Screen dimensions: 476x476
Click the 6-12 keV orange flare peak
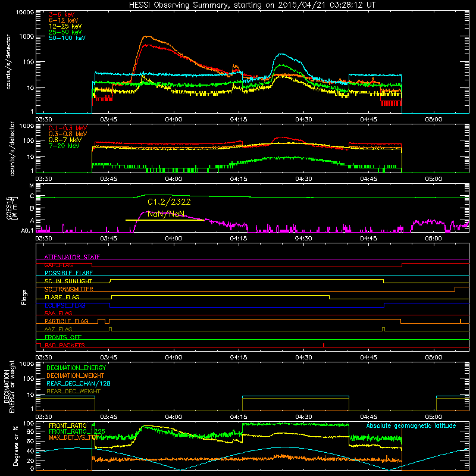click(x=147, y=37)
